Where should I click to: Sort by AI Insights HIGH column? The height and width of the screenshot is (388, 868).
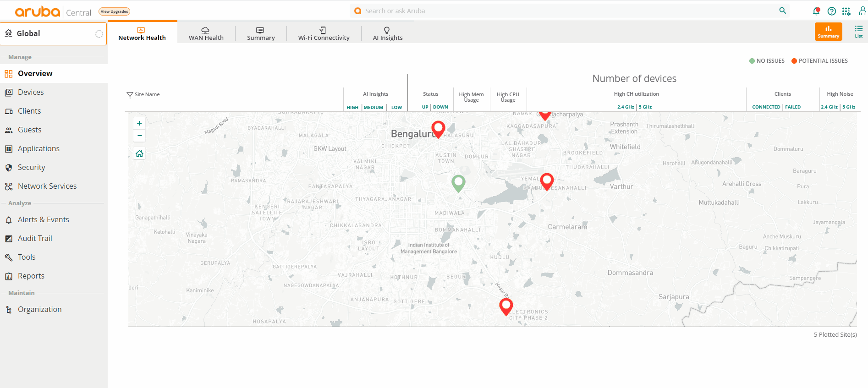coord(352,107)
